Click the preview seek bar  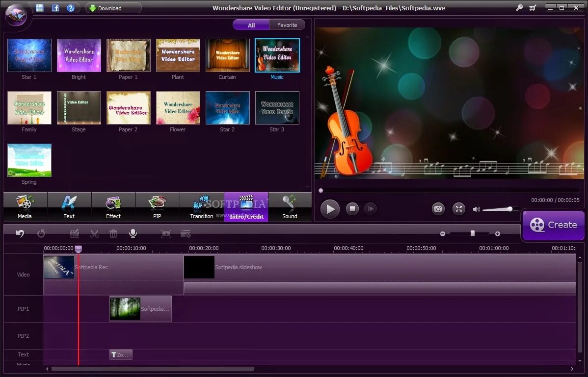[449, 191]
